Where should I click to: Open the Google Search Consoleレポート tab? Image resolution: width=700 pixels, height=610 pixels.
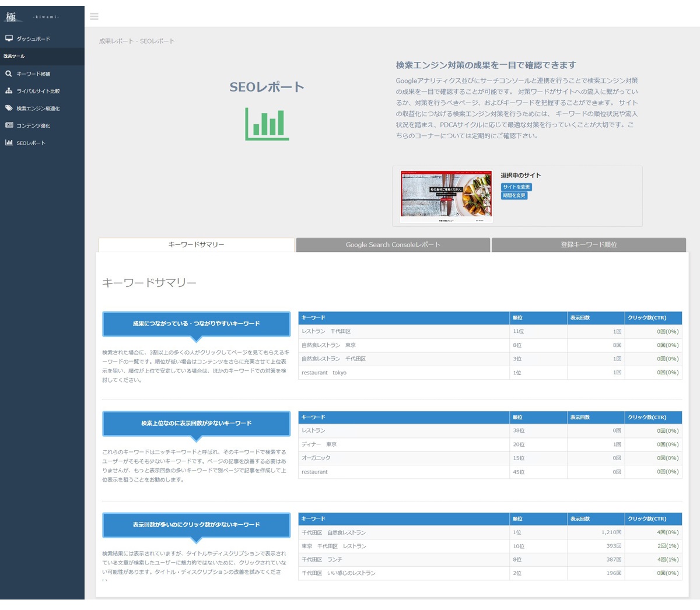393,245
